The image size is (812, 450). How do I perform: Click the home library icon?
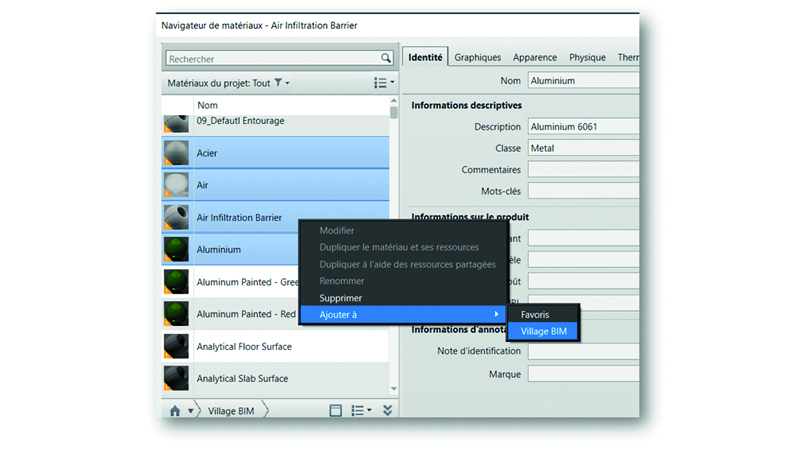click(x=175, y=411)
